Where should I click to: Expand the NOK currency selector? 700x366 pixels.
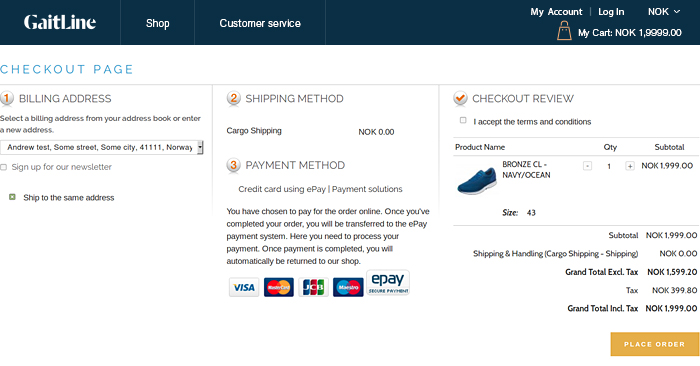click(664, 12)
